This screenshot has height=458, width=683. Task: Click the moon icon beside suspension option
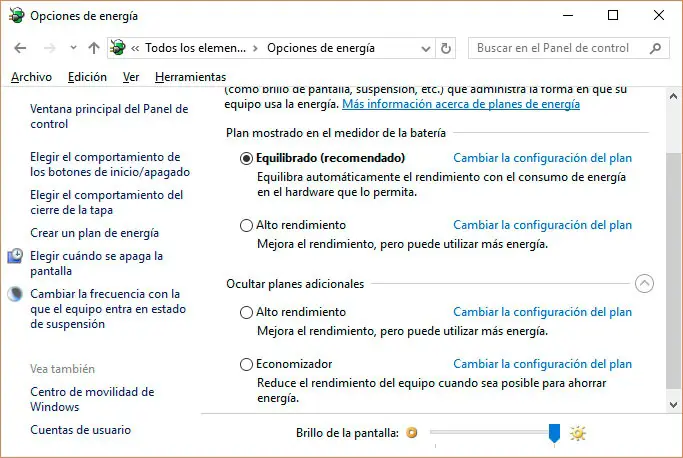pos(15,294)
